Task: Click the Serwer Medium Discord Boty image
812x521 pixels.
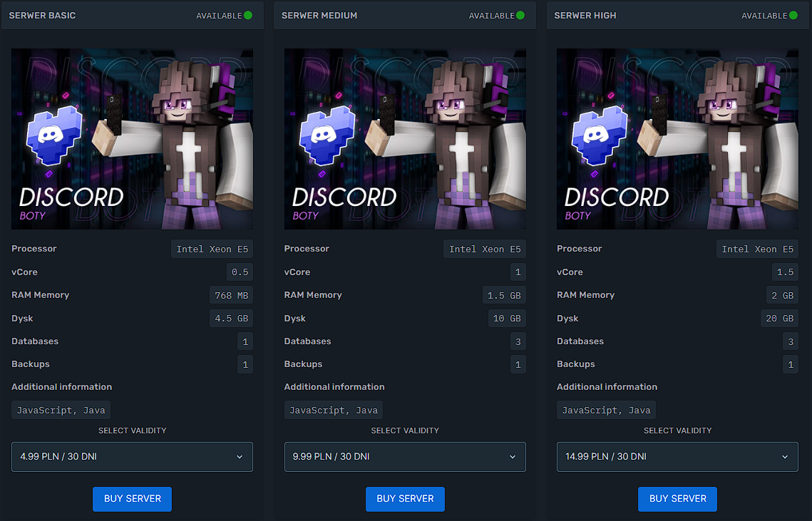Action: (405, 139)
